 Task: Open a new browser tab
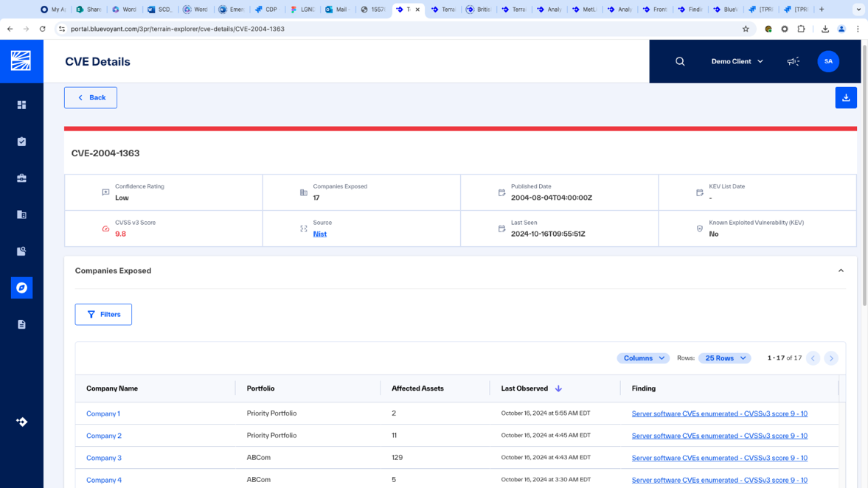point(822,10)
